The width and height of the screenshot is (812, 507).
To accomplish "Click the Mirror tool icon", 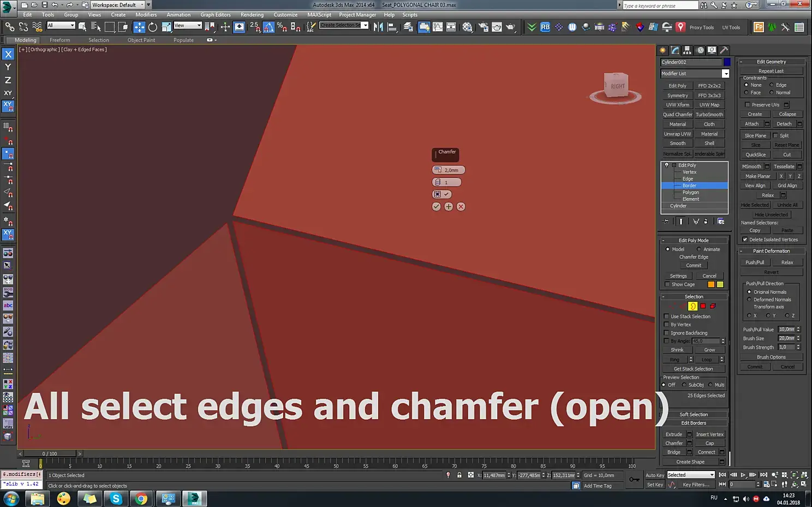I will click(378, 27).
